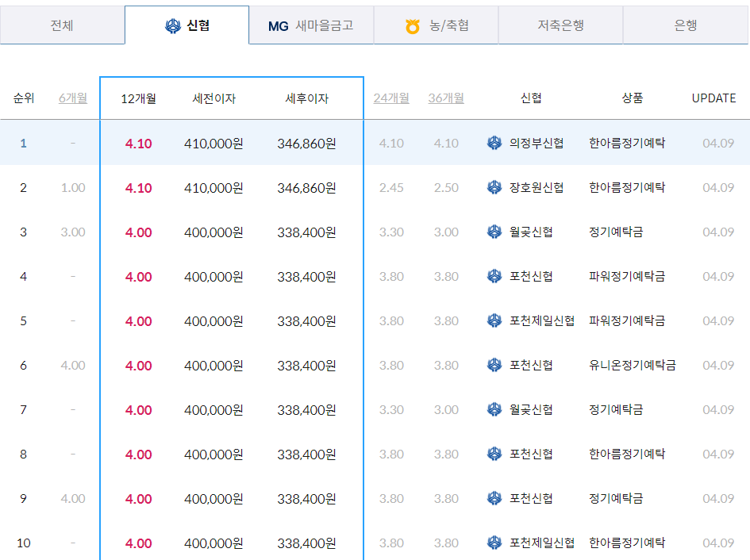This screenshot has width=750, height=560.
Task: Open 포천신협 in rank 4 row
Action: (x=531, y=276)
